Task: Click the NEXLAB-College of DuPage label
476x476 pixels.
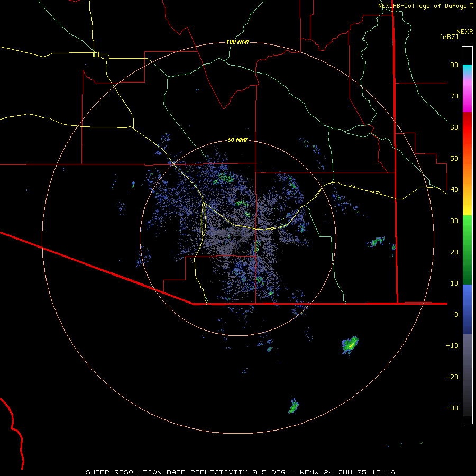Action: [423, 6]
